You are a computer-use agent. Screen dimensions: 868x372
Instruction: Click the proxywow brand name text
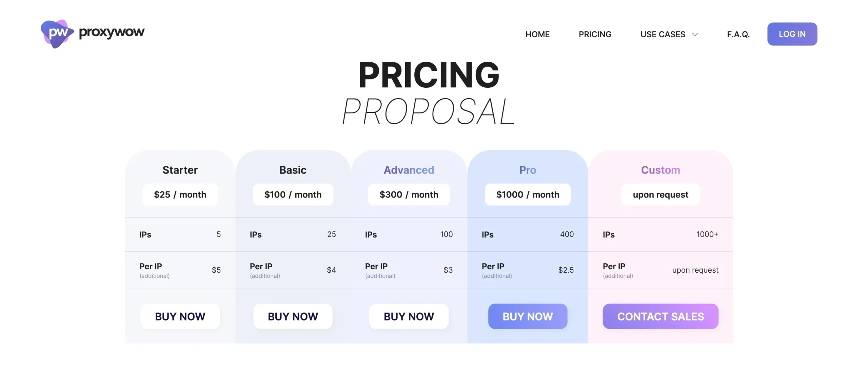[112, 33]
